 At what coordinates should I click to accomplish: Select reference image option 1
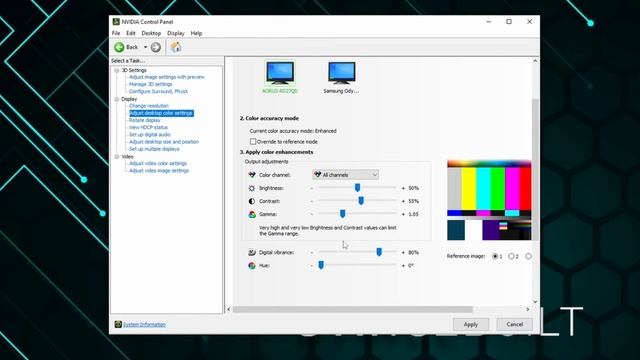point(495,256)
